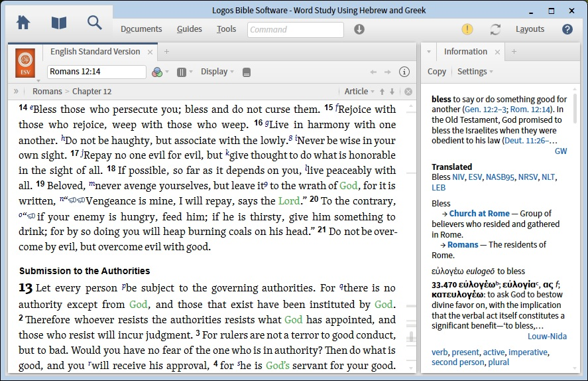
Task: Open the visual filters three-circles icon
Action: tap(157, 72)
